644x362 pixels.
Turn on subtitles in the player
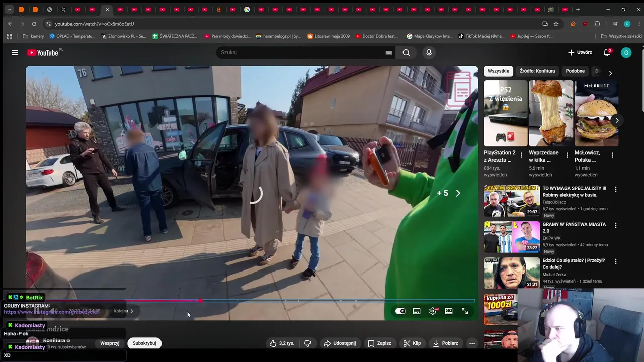click(x=417, y=311)
